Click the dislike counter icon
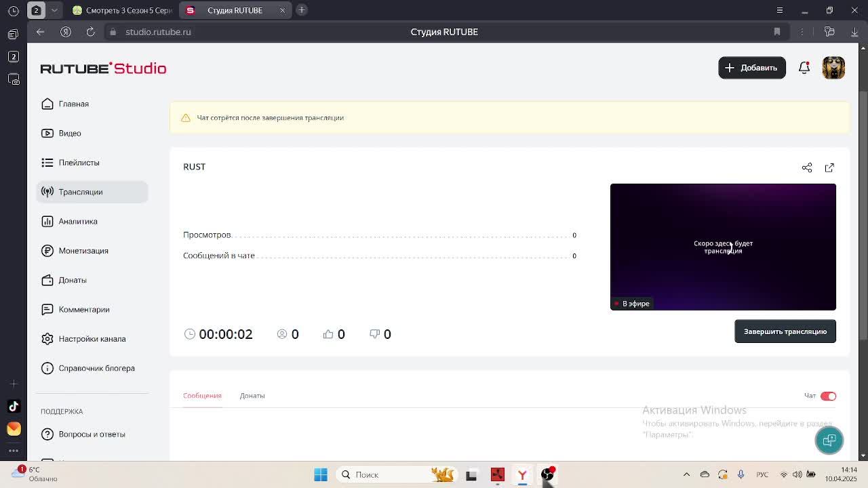The height and width of the screenshot is (488, 868). point(374,334)
